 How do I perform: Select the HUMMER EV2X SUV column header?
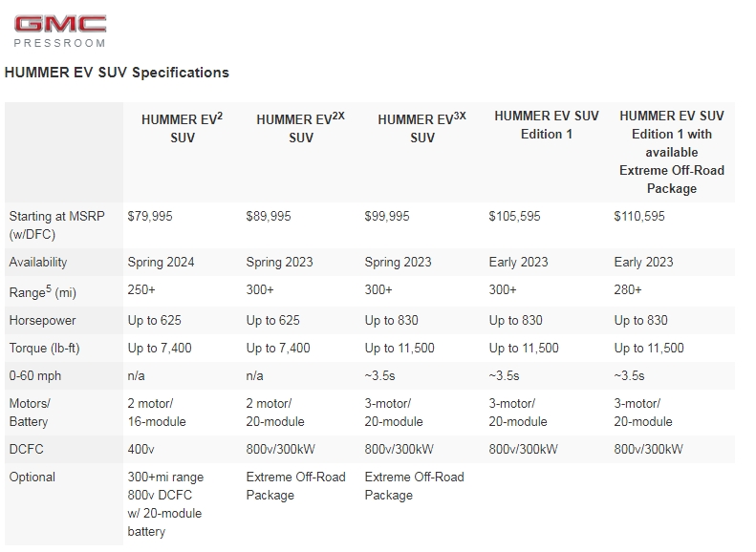(x=301, y=128)
